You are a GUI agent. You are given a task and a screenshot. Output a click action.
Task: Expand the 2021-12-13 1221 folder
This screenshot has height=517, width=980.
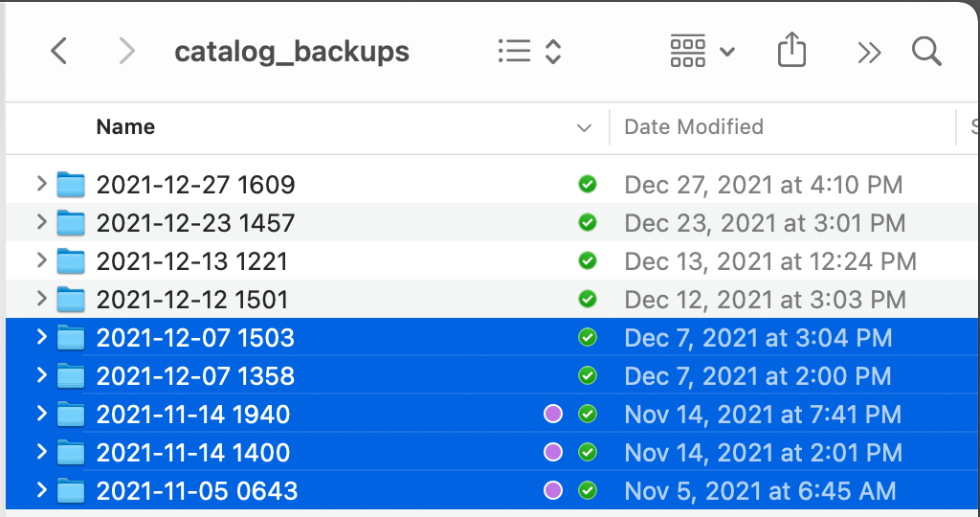pyautogui.click(x=41, y=260)
